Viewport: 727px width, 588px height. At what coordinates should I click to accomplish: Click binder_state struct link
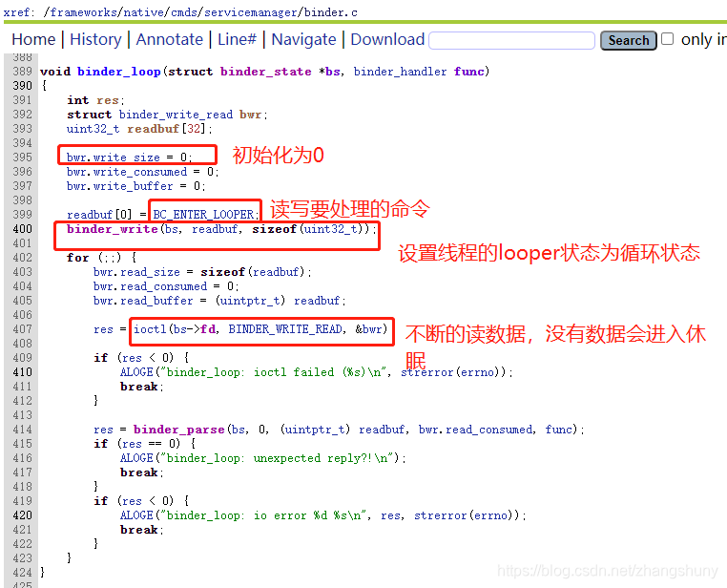(x=265, y=72)
